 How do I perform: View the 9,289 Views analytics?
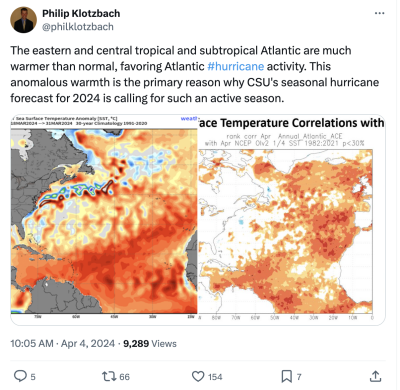(150, 343)
